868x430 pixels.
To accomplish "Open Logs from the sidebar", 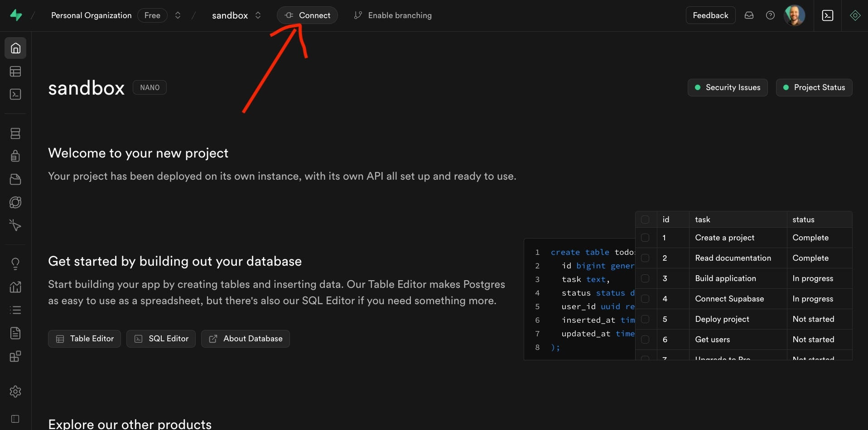I will point(15,310).
